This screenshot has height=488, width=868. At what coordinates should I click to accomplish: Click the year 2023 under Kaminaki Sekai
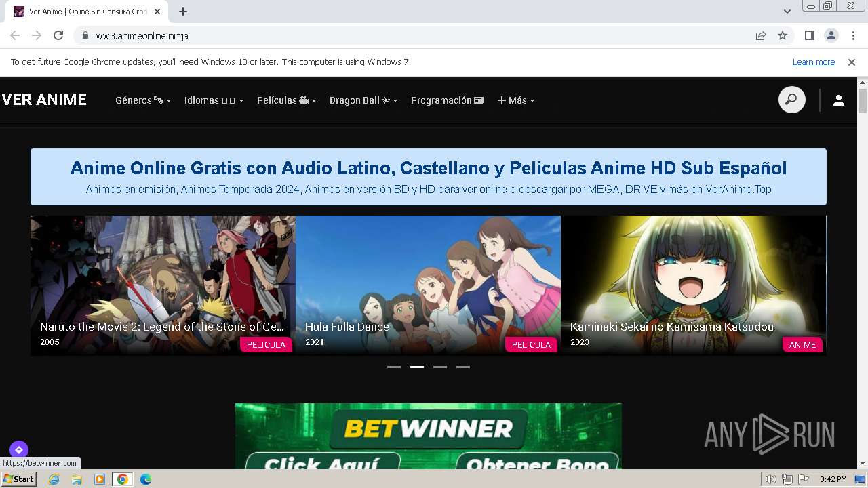click(x=580, y=342)
